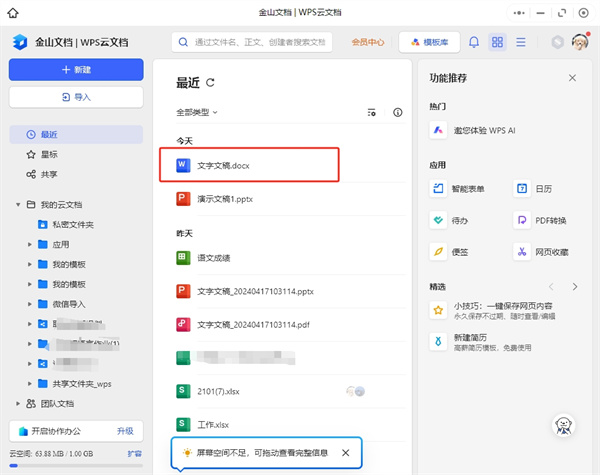Click 升级 link
Image resolution: width=600 pixels, height=475 pixels.
(x=125, y=431)
